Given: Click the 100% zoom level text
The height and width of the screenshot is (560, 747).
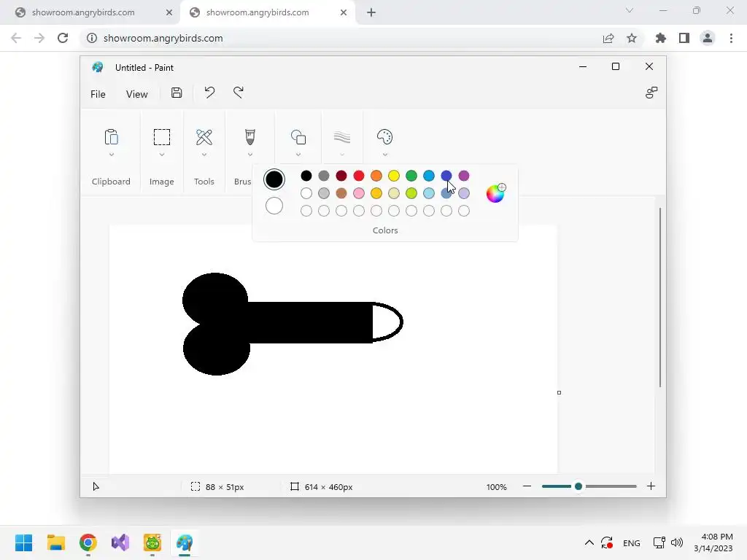Looking at the screenshot, I should 496,486.
